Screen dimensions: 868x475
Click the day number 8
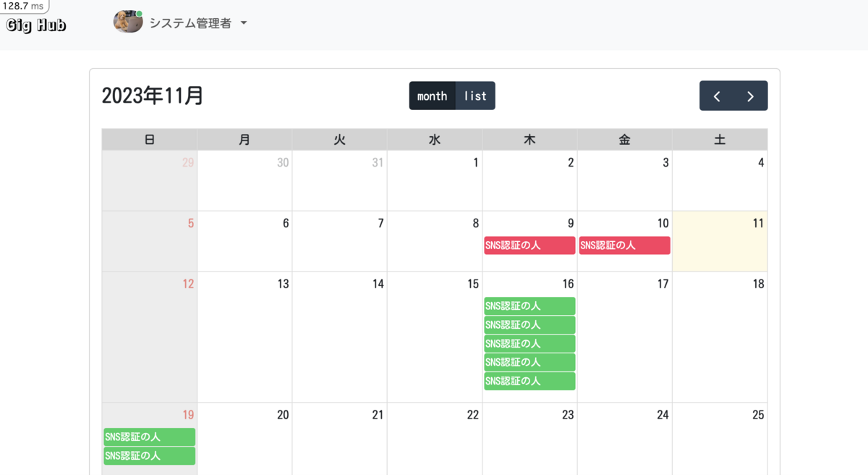click(x=475, y=223)
